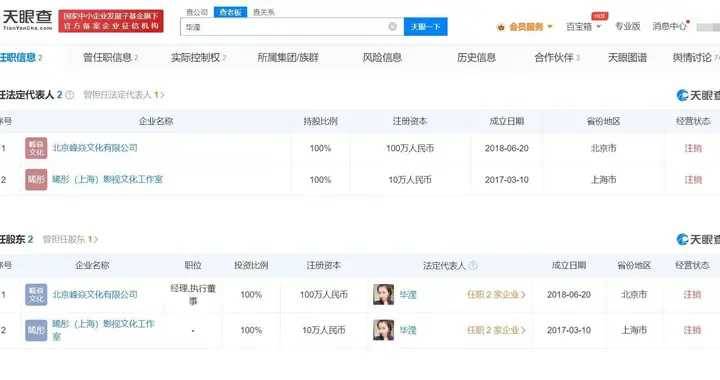Click the Beijing company logo in shareholder table
720x380 pixels.
(36, 295)
